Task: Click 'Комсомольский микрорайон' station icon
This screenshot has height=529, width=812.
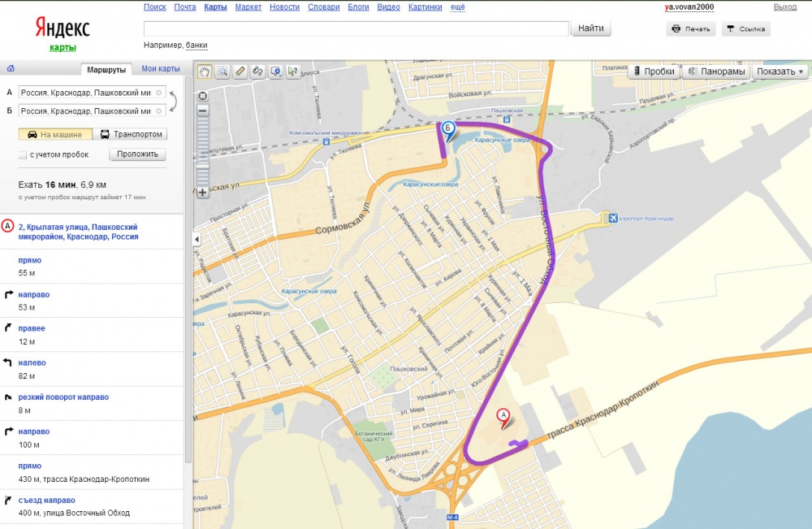Action: (x=326, y=141)
